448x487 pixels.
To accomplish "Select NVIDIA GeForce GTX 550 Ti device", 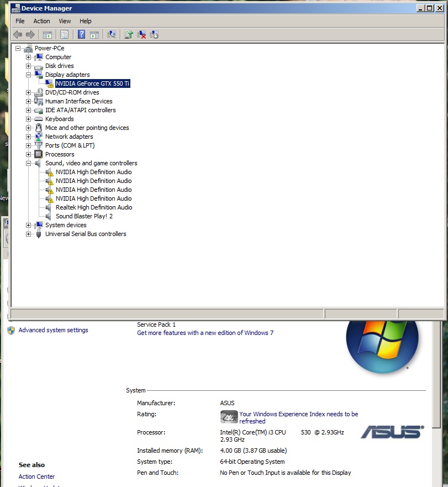I will (92, 83).
